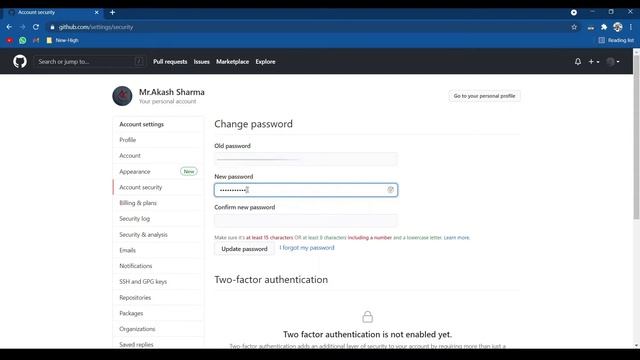The image size is (640, 360).
Task: Open Security log in sidebar
Action: click(x=158, y=219)
